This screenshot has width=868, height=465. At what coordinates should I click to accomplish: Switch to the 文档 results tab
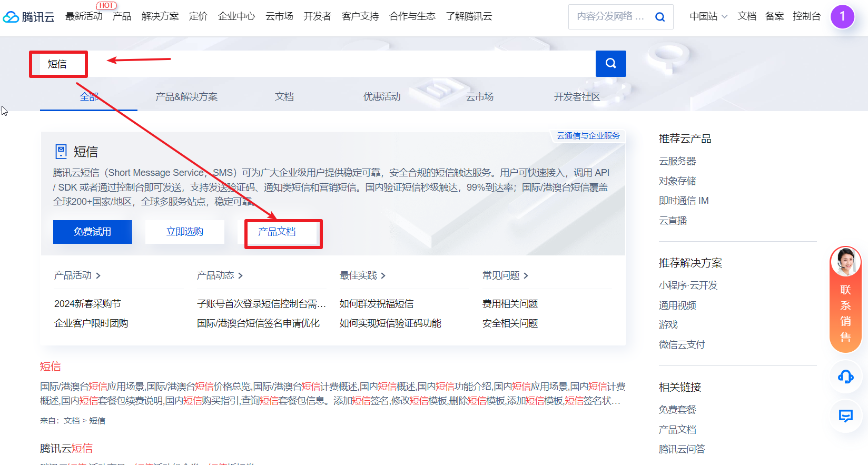[284, 96]
